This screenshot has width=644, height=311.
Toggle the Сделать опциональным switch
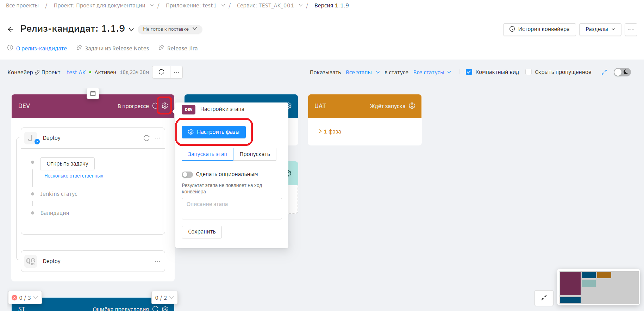point(187,175)
